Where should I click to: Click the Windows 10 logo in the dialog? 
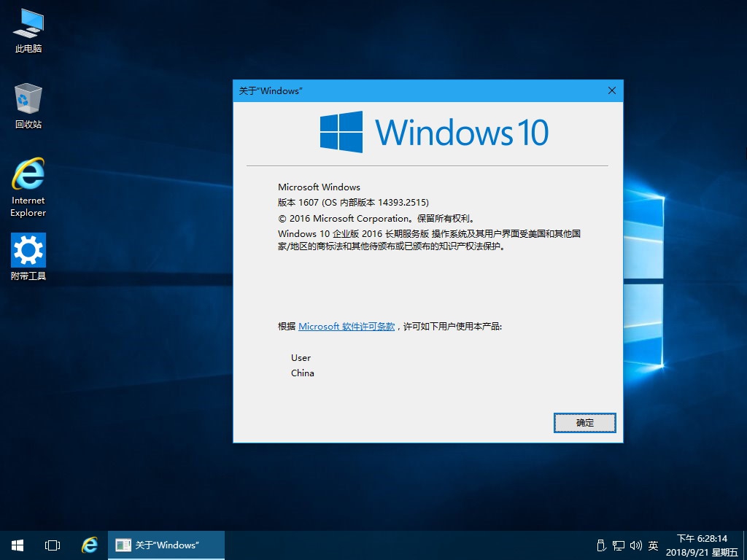434,132
